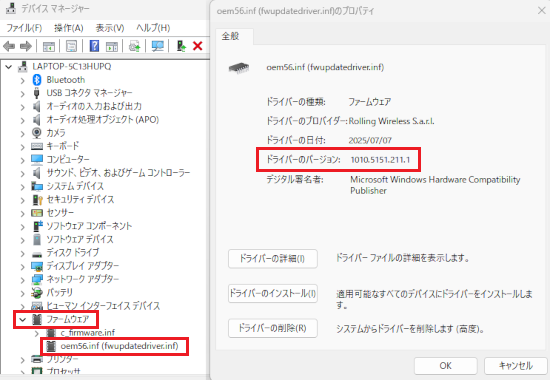
Task: Expand the ヒューマン インターフェイス デバイス category
Action: click(22, 306)
